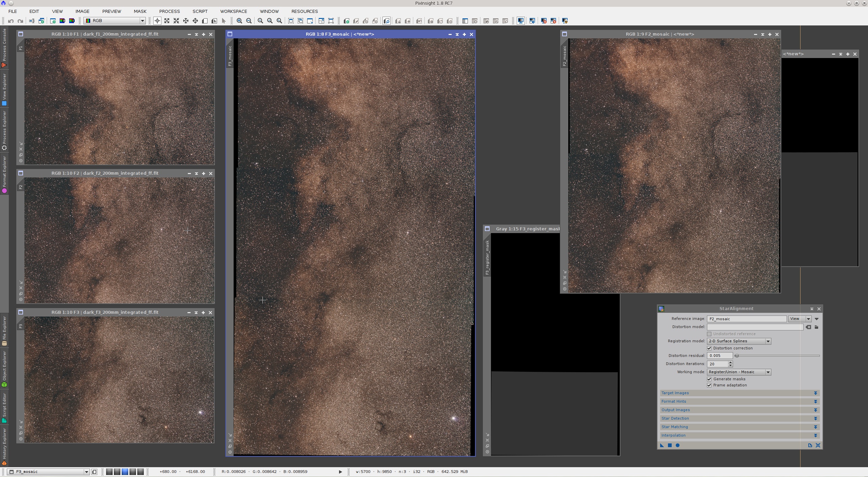Open the IMAGE menu
This screenshot has width=868, height=477.
pyautogui.click(x=82, y=11)
